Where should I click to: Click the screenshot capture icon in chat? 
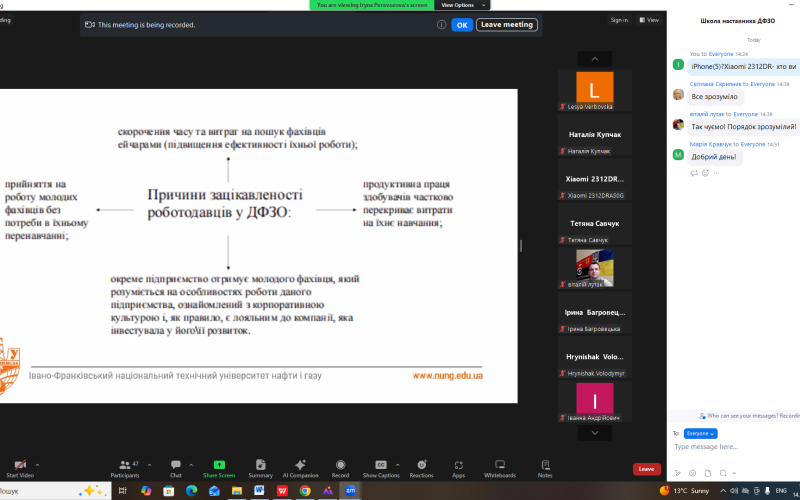point(722,473)
